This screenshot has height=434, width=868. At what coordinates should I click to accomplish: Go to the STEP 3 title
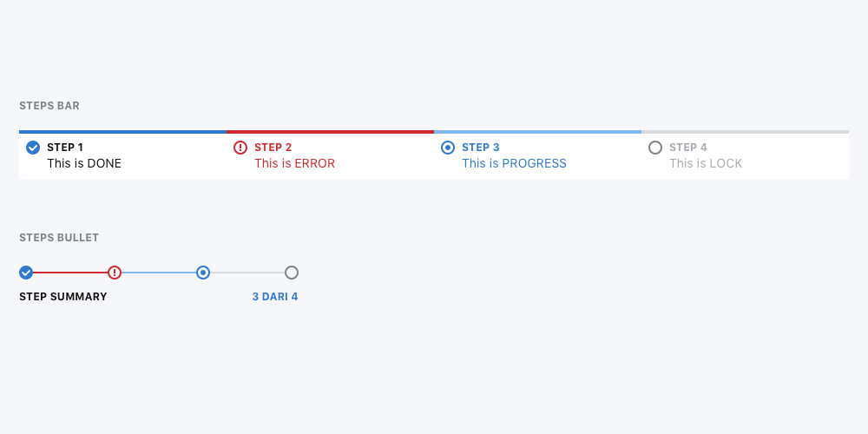(x=480, y=148)
